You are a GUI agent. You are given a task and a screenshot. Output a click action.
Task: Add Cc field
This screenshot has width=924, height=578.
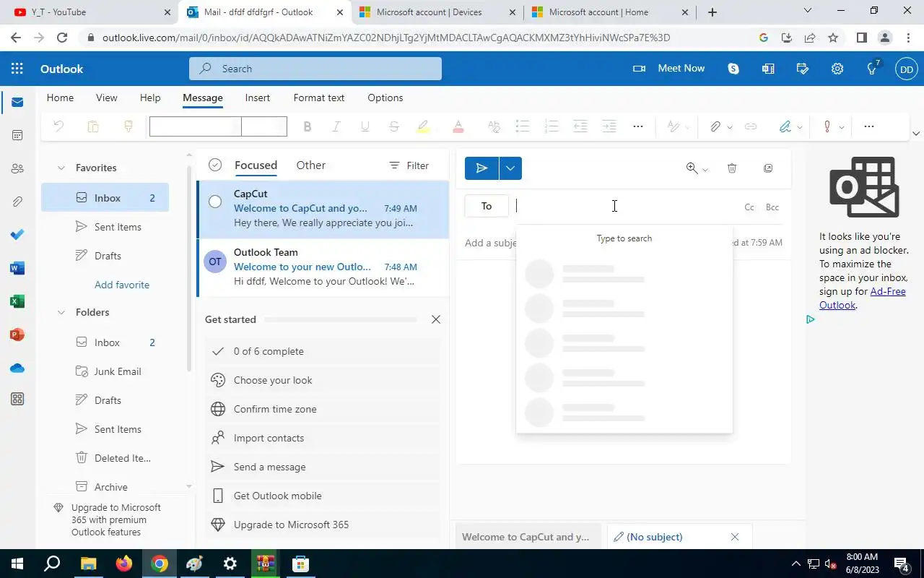tap(749, 207)
